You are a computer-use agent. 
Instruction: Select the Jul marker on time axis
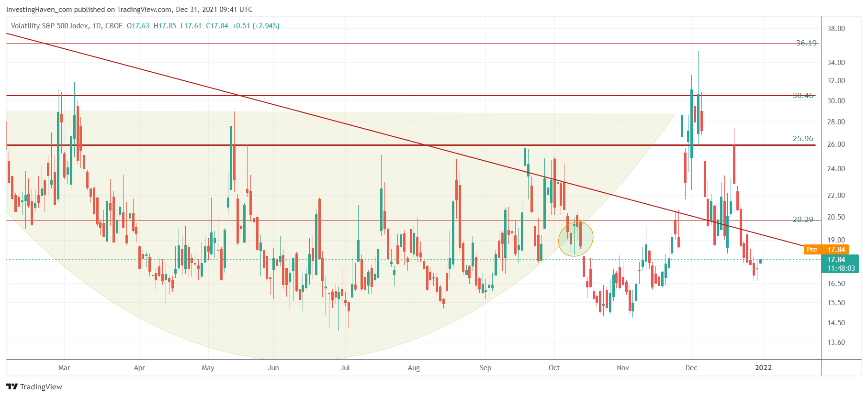pyautogui.click(x=345, y=368)
